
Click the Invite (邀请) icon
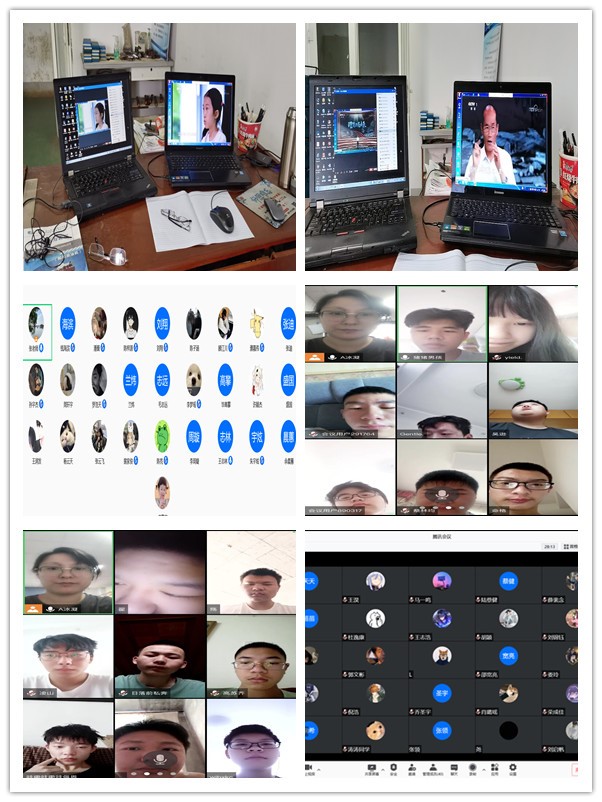[x=412, y=768]
